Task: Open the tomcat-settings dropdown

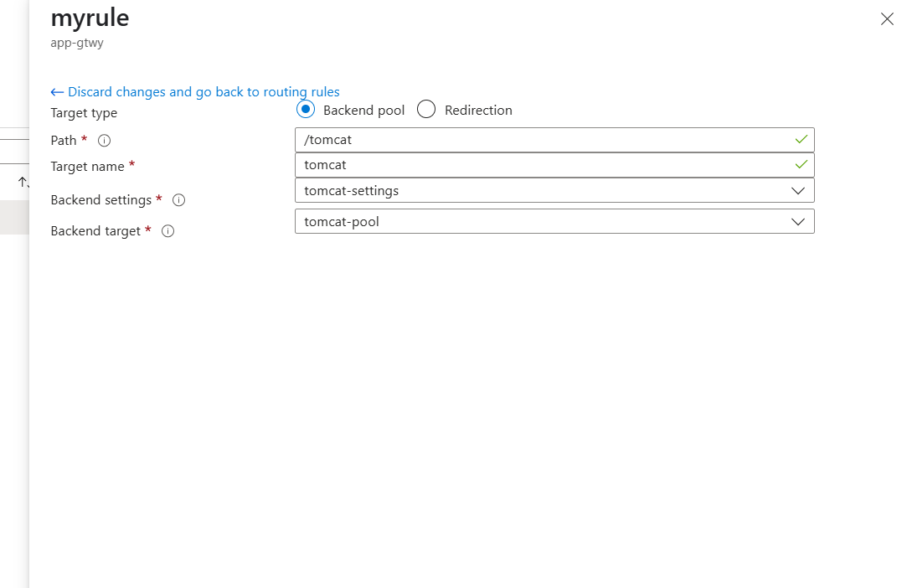Action: (x=544, y=190)
